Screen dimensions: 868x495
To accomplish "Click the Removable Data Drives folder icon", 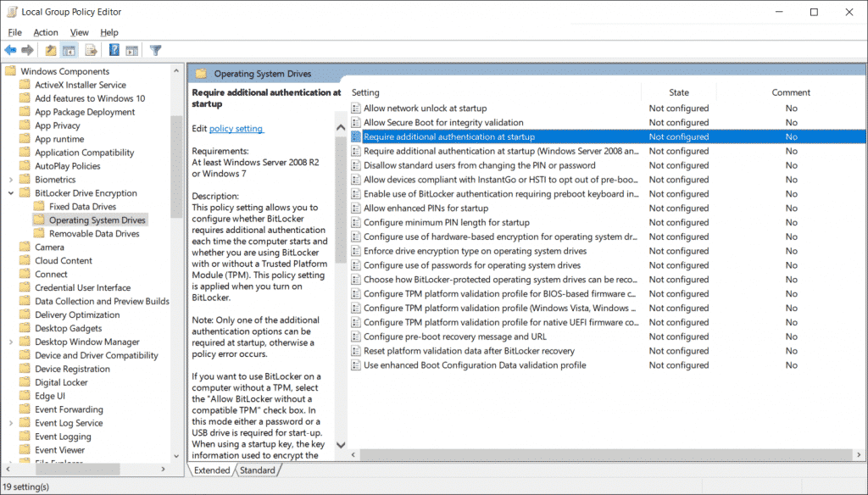I will (x=39, y=234).
